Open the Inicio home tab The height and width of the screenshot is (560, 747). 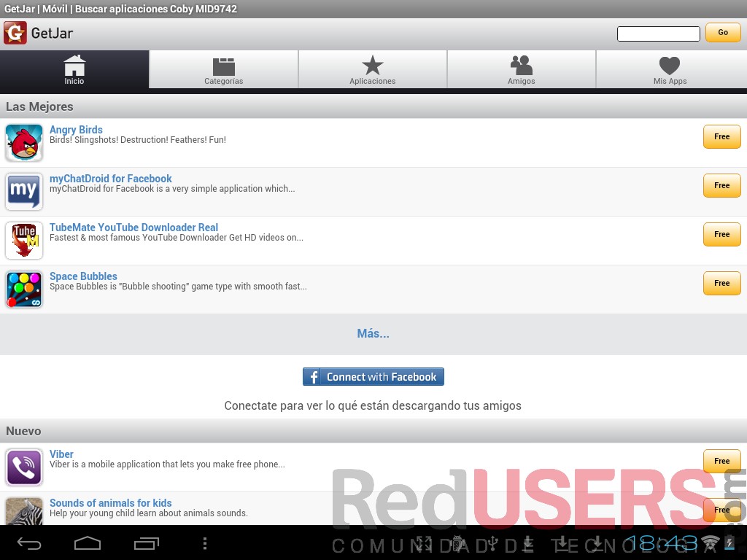[74, 69]
